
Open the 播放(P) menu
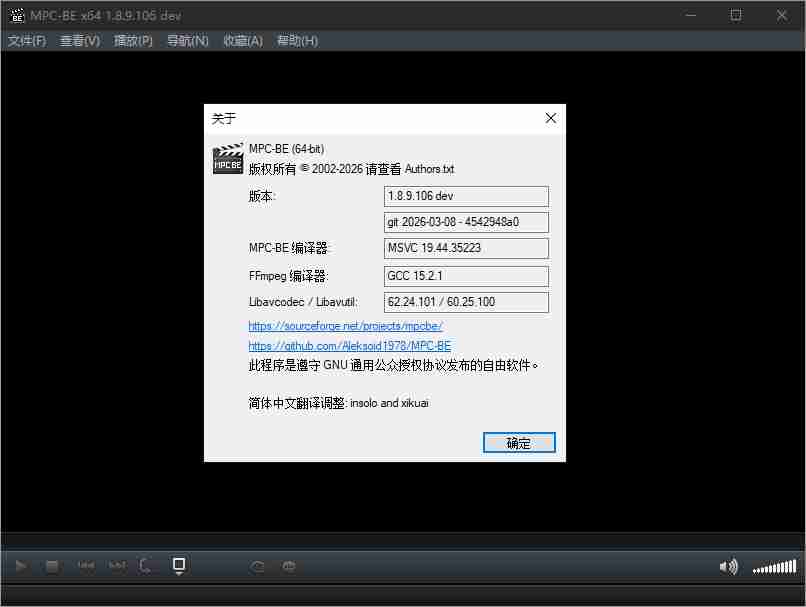(x=133, y=41)
